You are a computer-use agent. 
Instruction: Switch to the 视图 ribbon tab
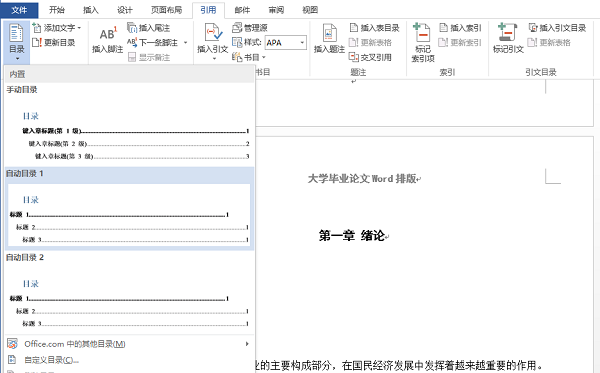point(310,10)
